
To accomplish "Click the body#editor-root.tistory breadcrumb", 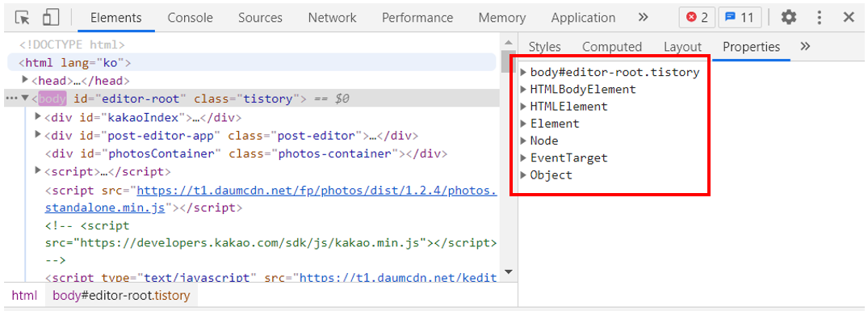I will [x=121, y=296].
